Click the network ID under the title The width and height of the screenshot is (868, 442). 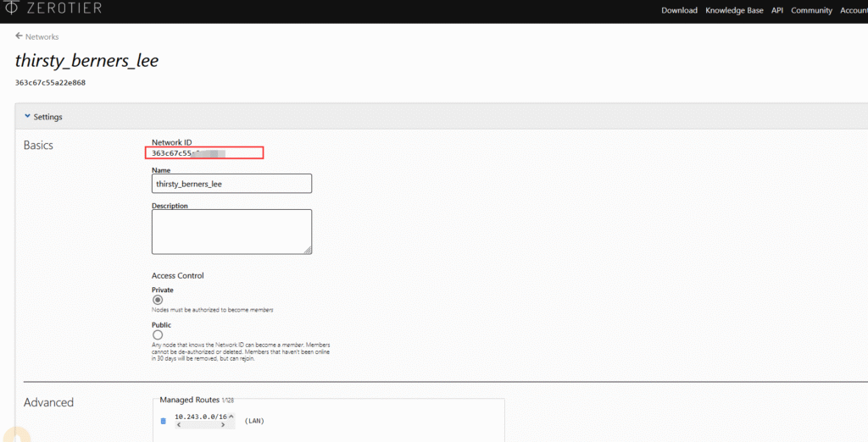pos(50,83)
